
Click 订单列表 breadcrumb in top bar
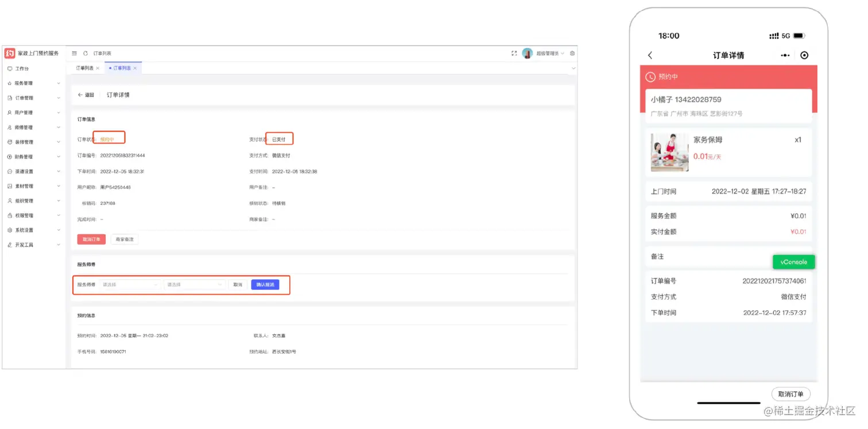pos(102,53)
